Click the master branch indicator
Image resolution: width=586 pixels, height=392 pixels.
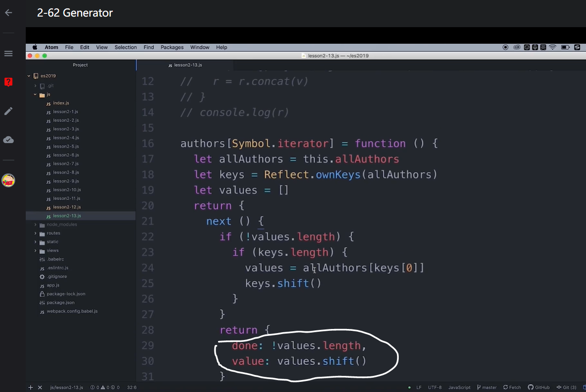pos(487,387)
